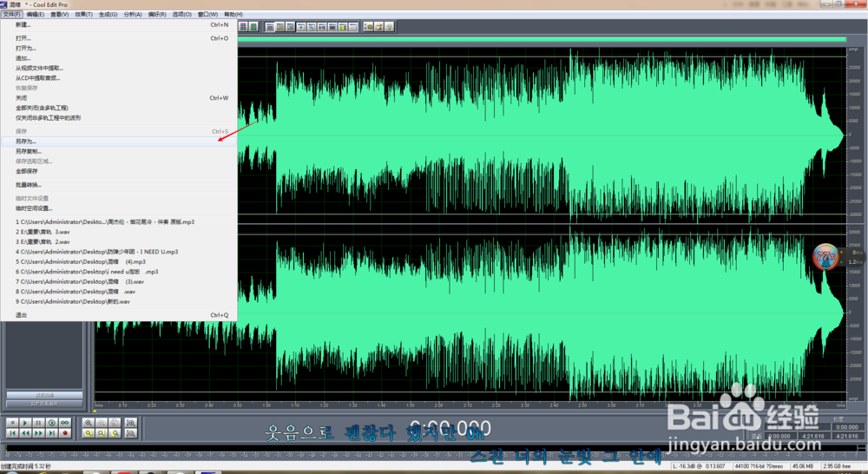Image resolution: width=868 pixels, height=474 pixels.
Task: Enable loop playback with the infinity button
Action: [x=65, y=423]
